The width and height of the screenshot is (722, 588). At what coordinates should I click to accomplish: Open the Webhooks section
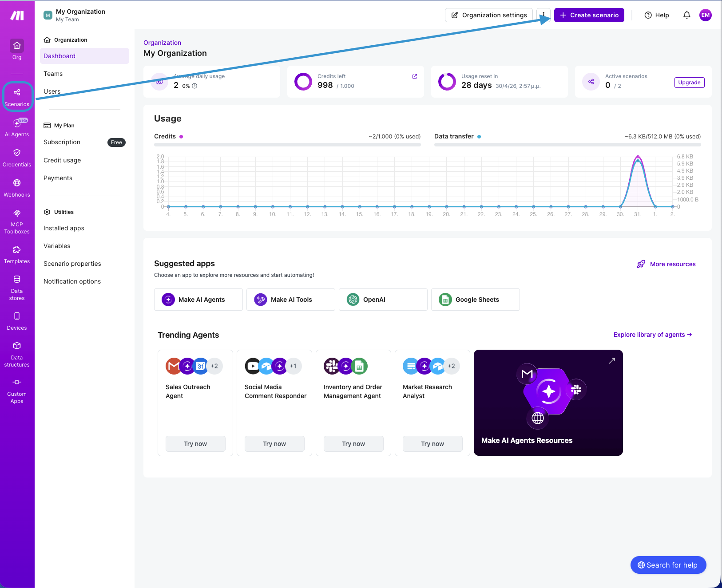[17, 188]
